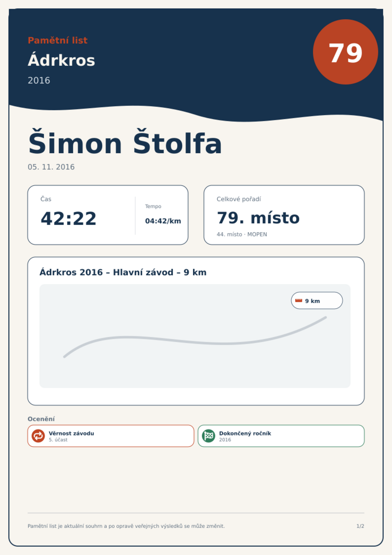Click the Hlavní závod 9 km heading
Image resolution: width=392 pixels, height=555 pixels.
point(123,272)
